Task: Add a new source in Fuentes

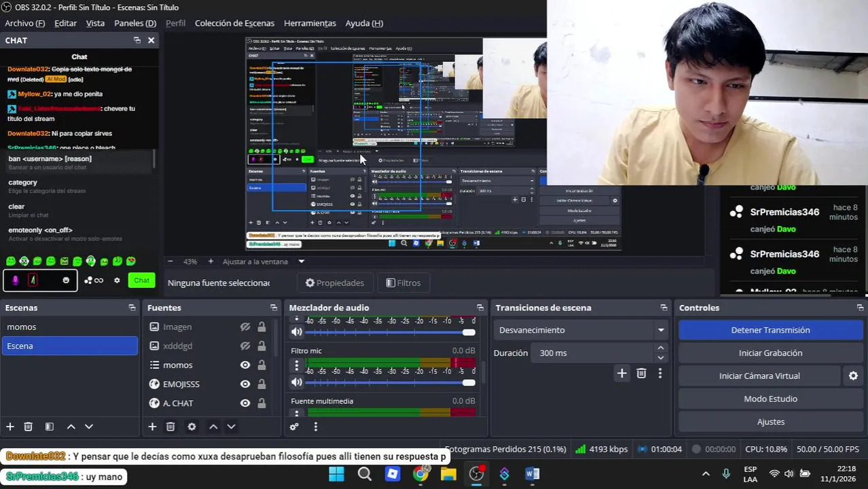Action: pos(152,427)
